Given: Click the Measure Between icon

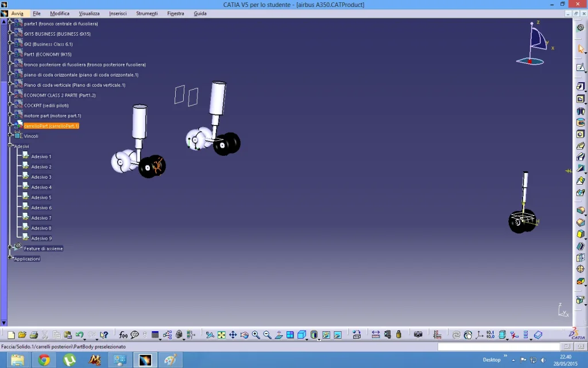Looking at the screenshot, I should [x=376, y=335].
